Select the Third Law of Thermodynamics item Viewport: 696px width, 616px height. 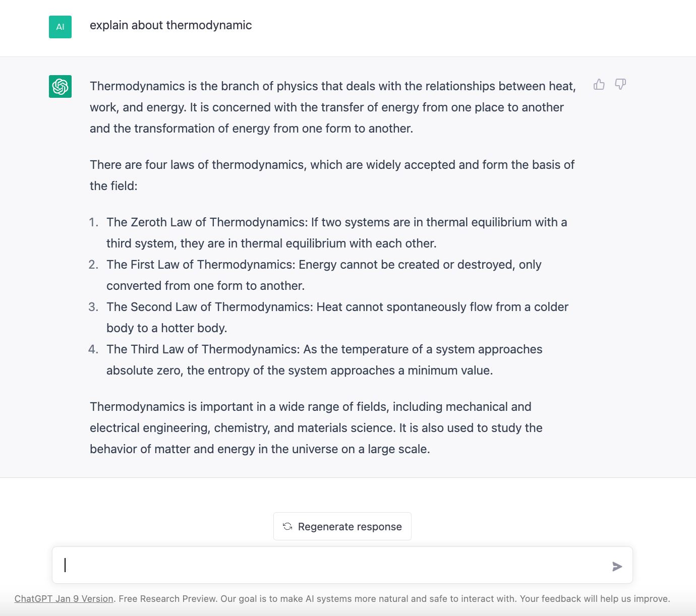(324, 359)
